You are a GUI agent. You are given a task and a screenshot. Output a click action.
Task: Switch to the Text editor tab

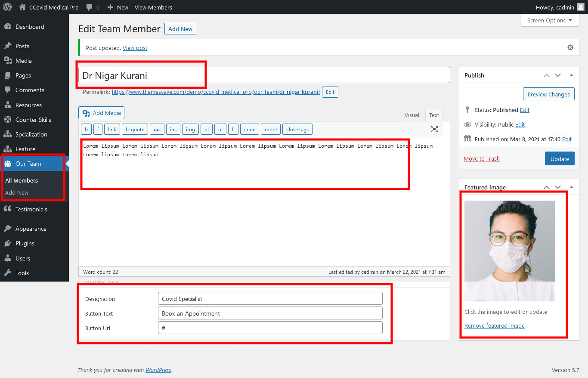point(434,115)
